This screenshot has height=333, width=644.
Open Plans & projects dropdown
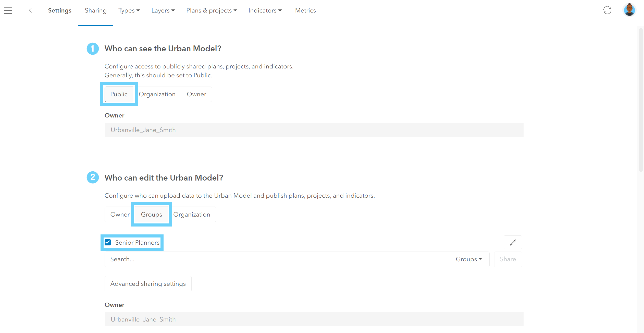(x=212, y=10)
